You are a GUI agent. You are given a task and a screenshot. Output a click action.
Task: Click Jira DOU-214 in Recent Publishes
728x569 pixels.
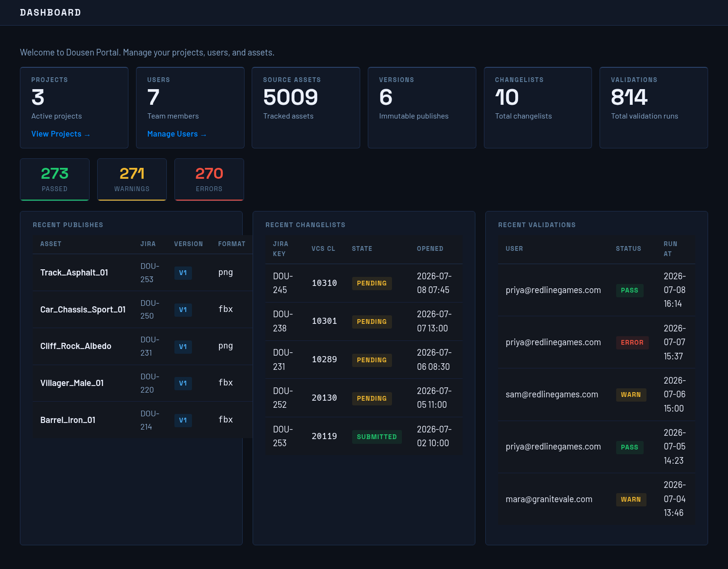[x=150, y=420]
